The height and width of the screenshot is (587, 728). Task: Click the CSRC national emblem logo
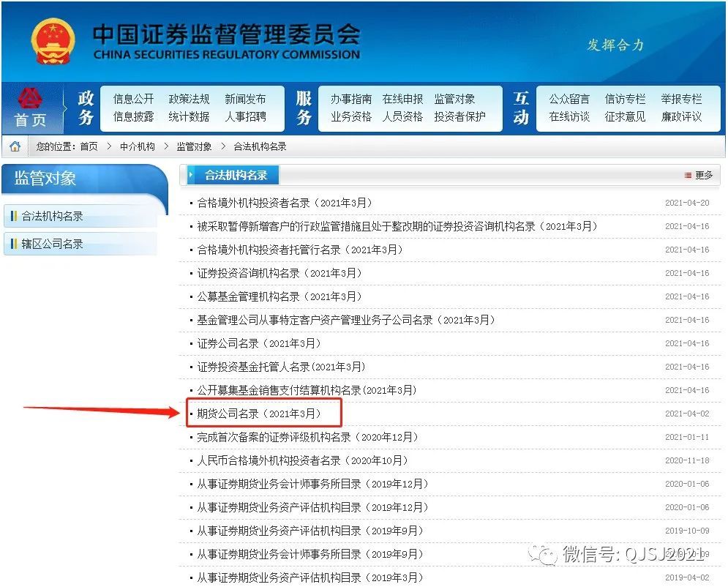coord(53,41)
